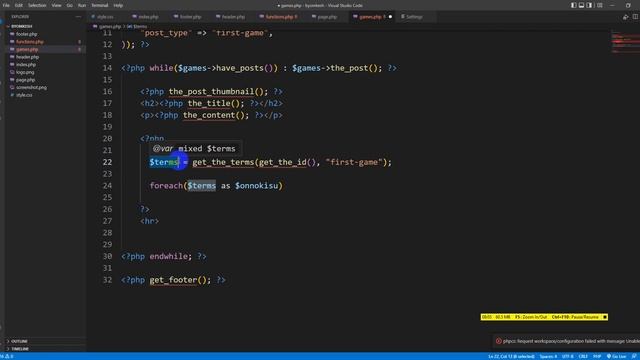Open the Selection menu
640x360 pixels.
pyautogui.click(x=37, y=5)
